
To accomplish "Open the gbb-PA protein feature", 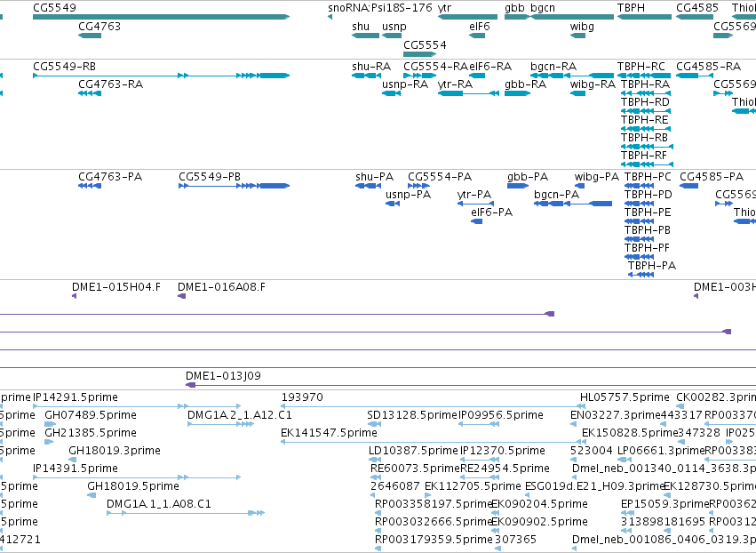I will pyautogui.click(x=528, y=177).
